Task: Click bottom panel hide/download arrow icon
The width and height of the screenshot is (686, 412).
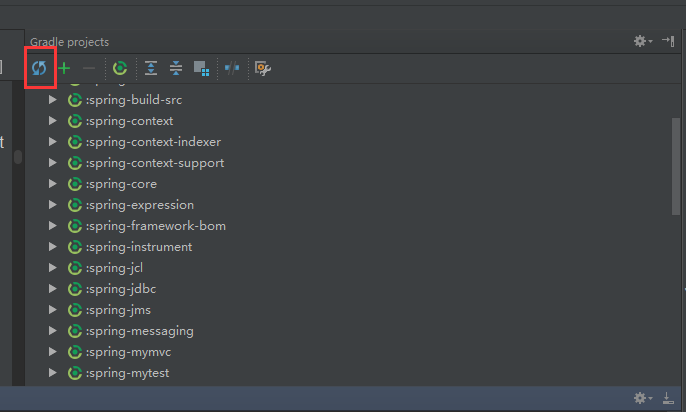Action: click(x=668, y=398)
